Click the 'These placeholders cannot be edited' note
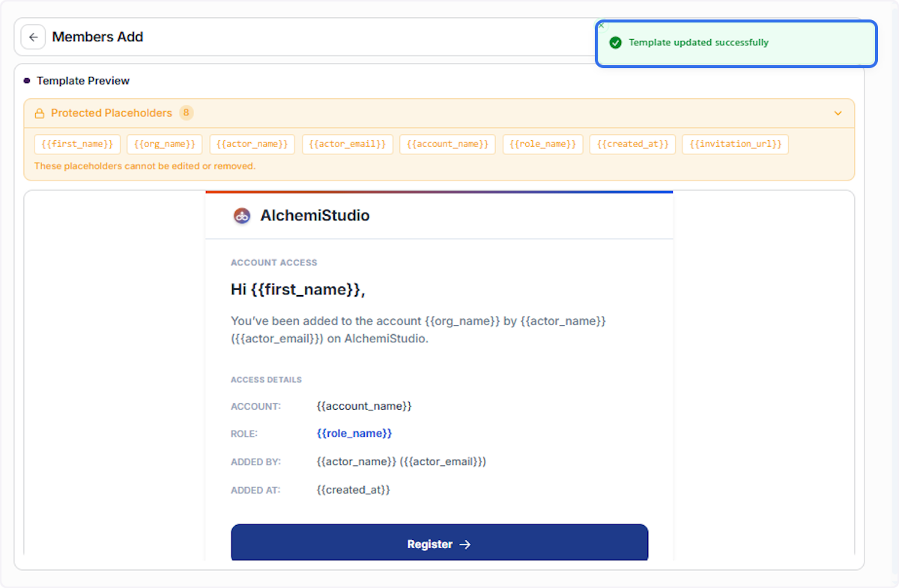This screenshot has width=899, height=588. (x=145, y=166)
